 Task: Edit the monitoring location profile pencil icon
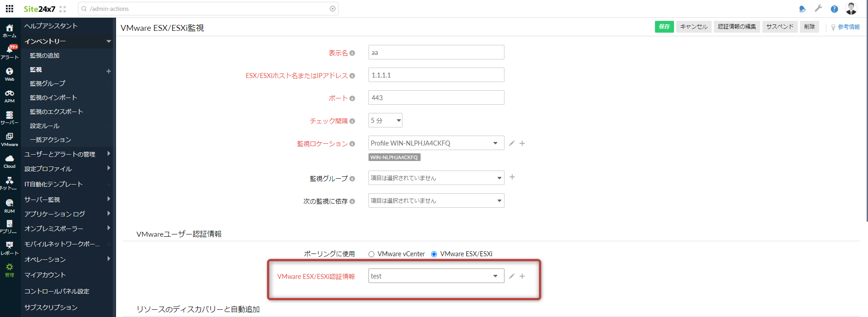coord(512,143)
